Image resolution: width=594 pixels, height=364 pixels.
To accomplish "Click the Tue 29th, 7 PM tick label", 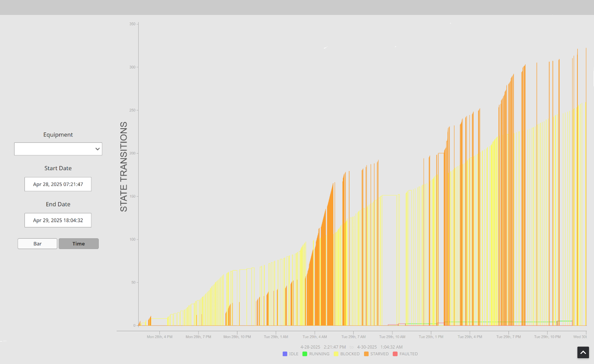I will 509,337.
